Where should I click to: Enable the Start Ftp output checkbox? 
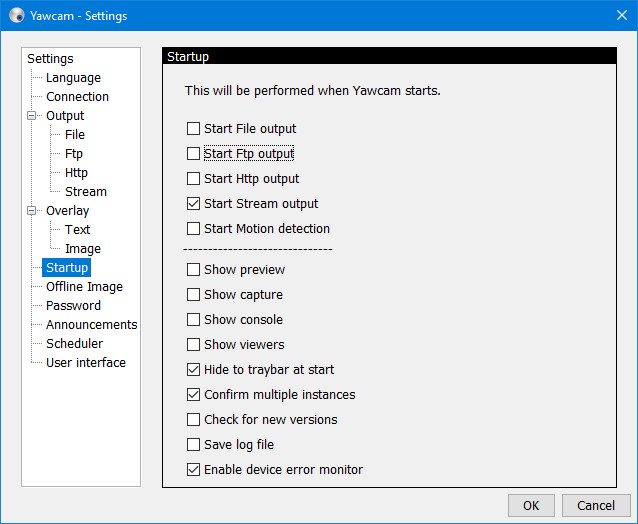193,153
